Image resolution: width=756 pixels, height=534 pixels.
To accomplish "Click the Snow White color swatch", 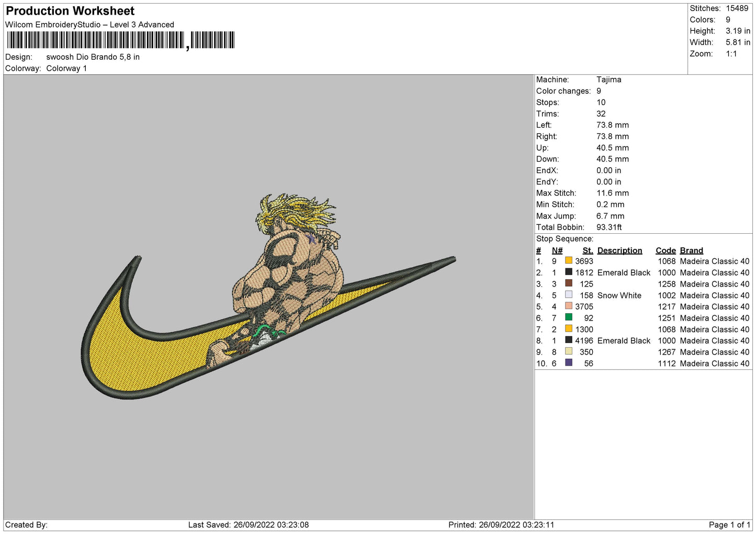I will [568, 294].
